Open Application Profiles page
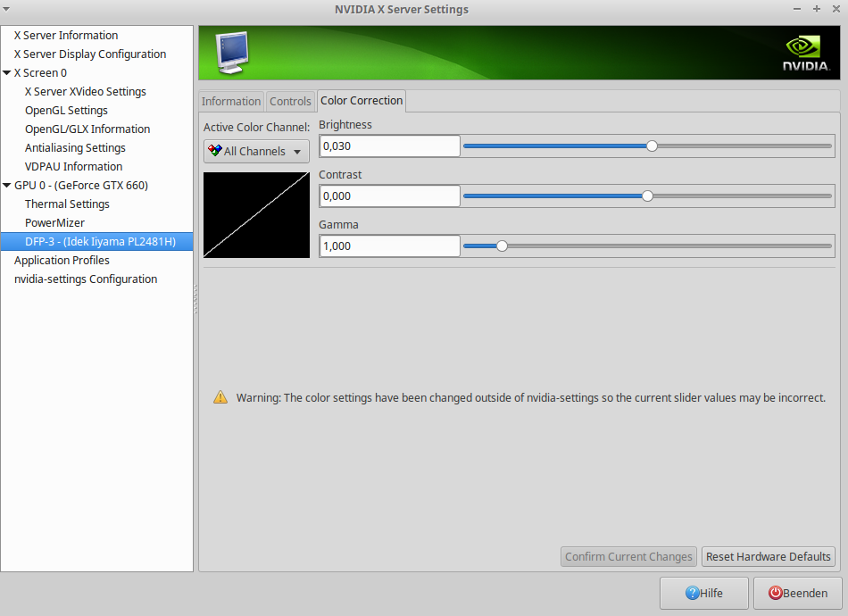 click(x=62, y=260)
